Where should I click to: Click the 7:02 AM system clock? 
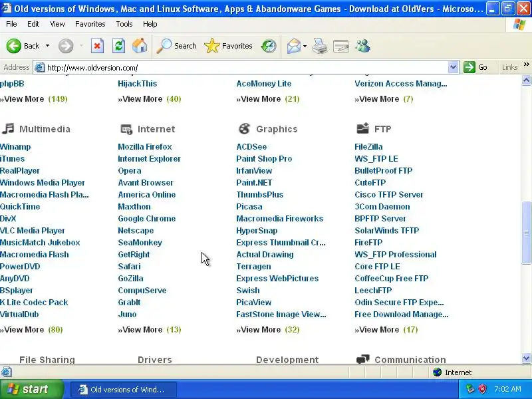click(x=507, y=389)
